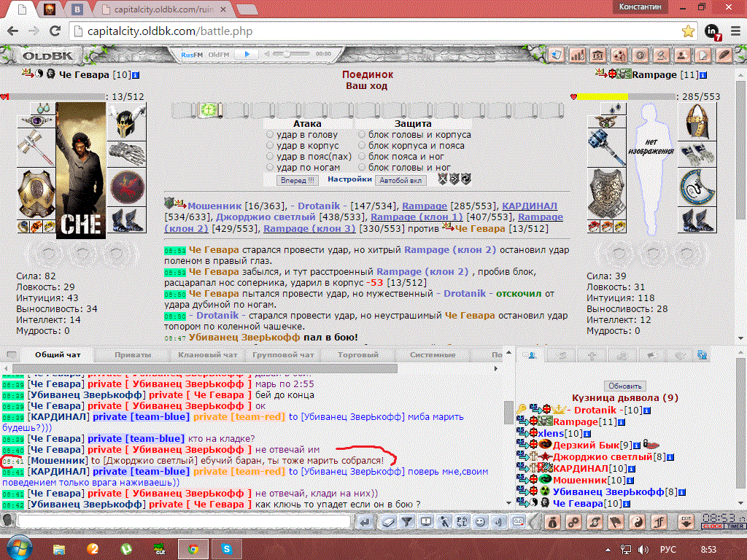The width and height of the screenshot is (747, 560).
Task: Open Skype from Windows taskbar
Action: coord(227,549)
